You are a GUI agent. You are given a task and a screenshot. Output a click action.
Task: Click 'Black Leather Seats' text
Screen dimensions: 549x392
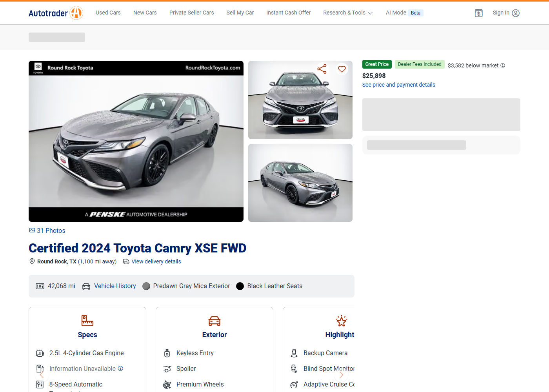point(275,286)
